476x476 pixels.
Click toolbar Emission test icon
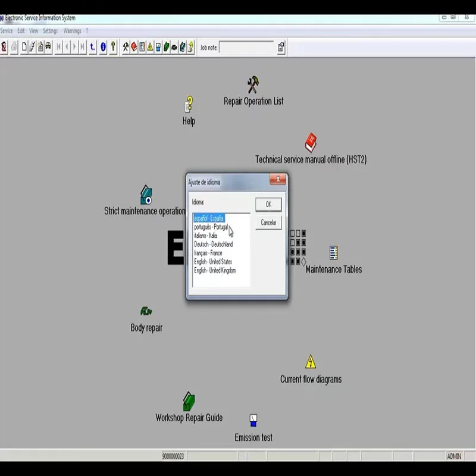(x=158, y=47)
